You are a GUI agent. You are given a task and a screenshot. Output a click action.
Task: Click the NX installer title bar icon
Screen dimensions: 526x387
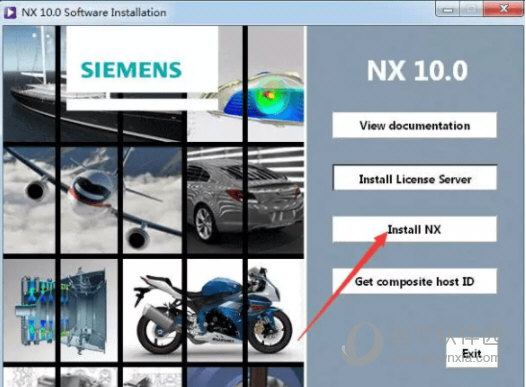tap(10, 12)
